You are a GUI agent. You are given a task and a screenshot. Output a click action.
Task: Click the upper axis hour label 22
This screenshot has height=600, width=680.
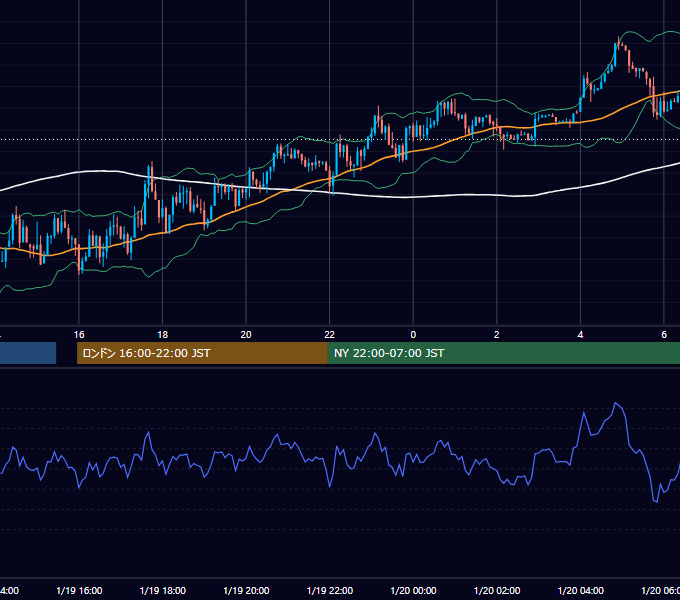[330, 334]
